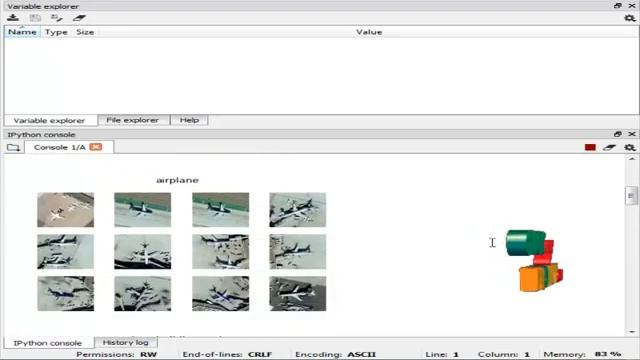640x360 pixels.
Task: Click the green and orange 3D logo graphic
Action: [534, 261]
